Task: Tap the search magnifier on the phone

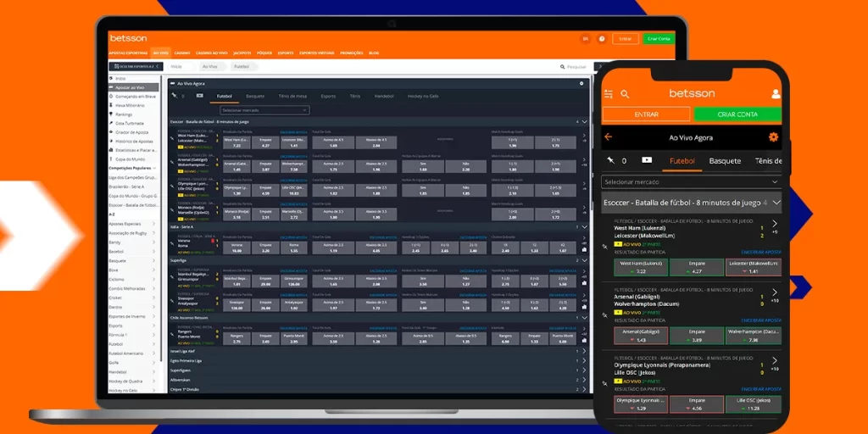Action: (625, 94)
